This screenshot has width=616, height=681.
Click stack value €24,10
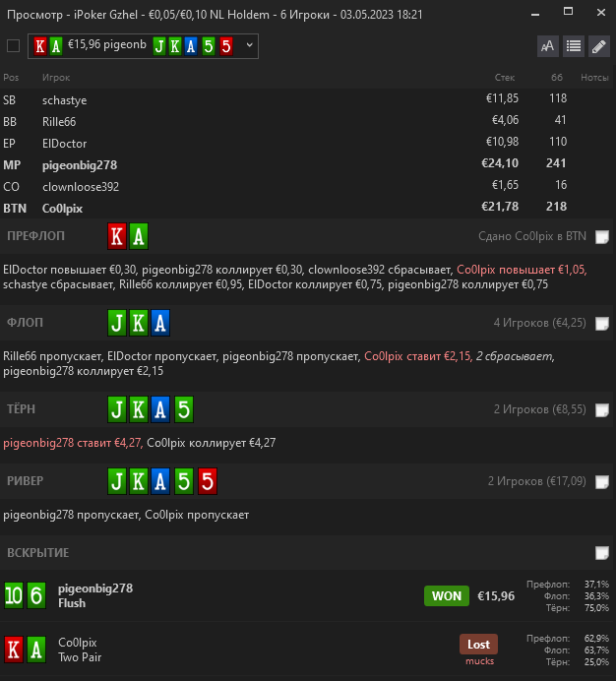point(500,163)
